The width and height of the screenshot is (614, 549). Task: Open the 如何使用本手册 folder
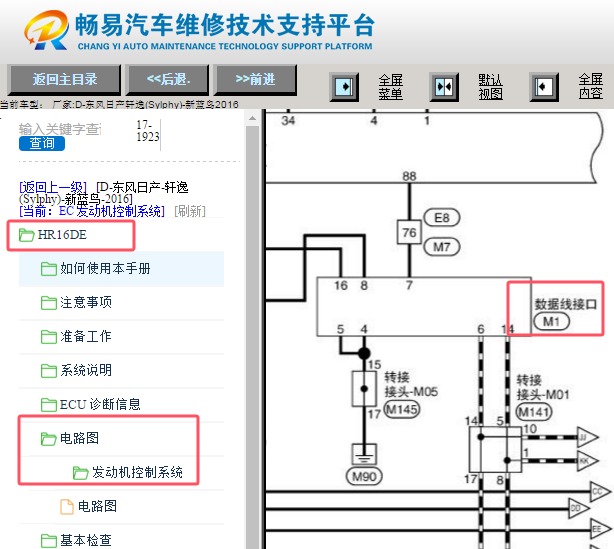pyautogui.click(x=105, y=269)
